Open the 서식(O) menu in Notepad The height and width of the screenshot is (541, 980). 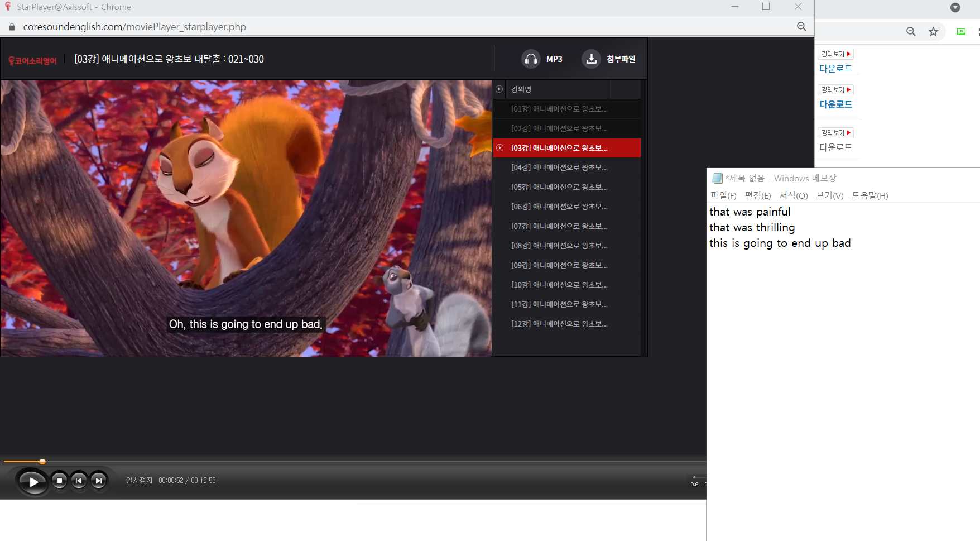(x=794, y=195)
